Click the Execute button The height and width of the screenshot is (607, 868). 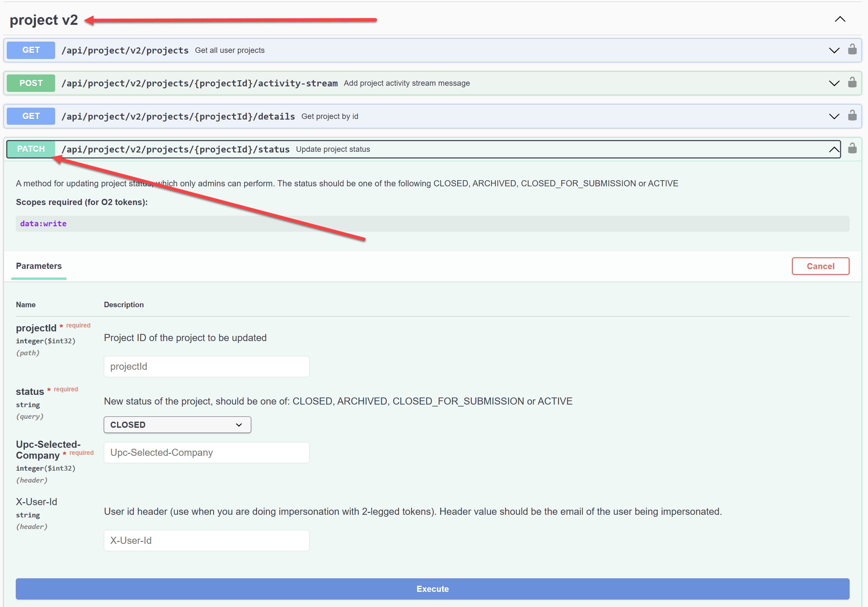tap(432, 589)
